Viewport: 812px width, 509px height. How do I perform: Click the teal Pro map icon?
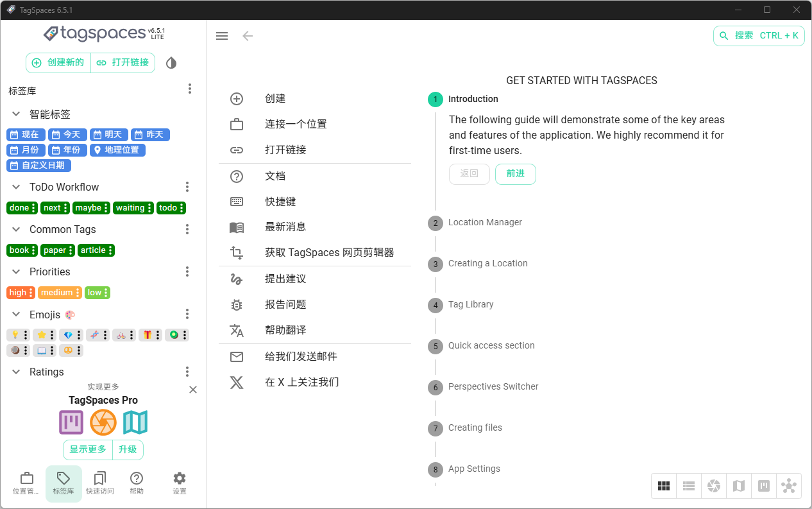135,422
